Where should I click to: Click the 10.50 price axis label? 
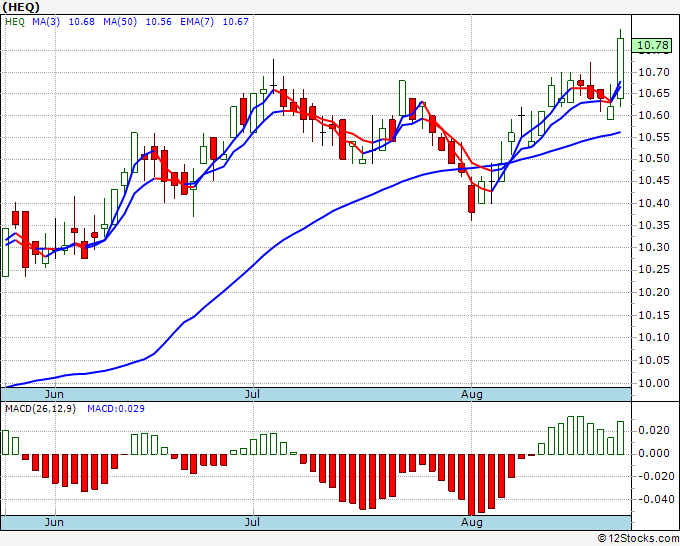(x=654, y=159)
